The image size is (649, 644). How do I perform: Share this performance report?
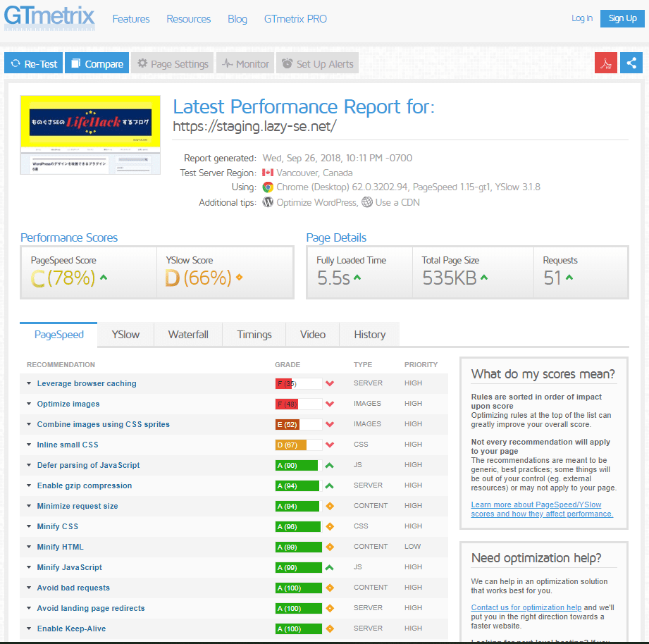[x=631, y=63]
